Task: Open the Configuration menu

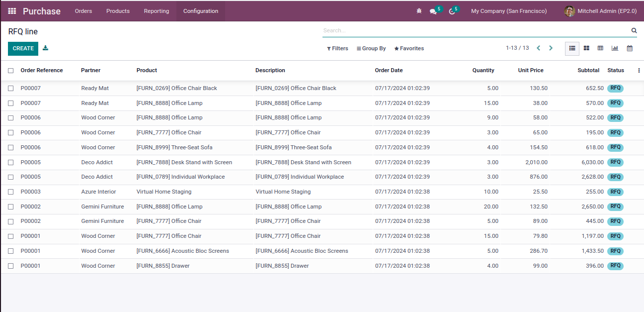Action: 201,11
